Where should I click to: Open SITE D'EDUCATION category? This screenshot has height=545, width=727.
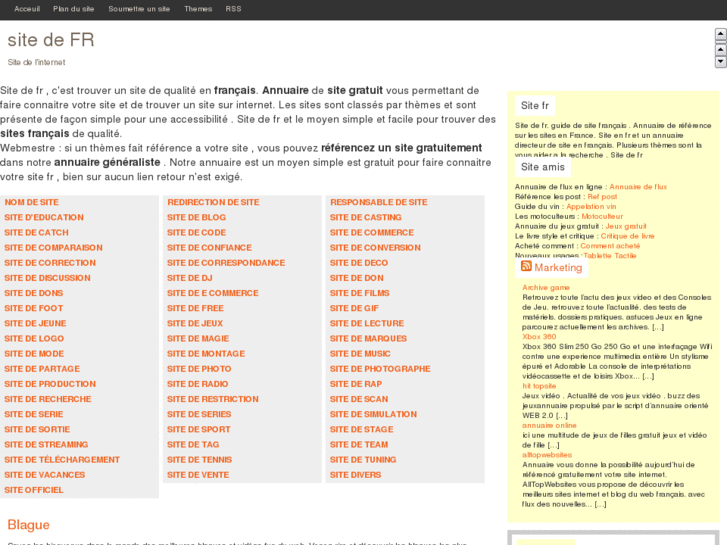tap(44, 218)
